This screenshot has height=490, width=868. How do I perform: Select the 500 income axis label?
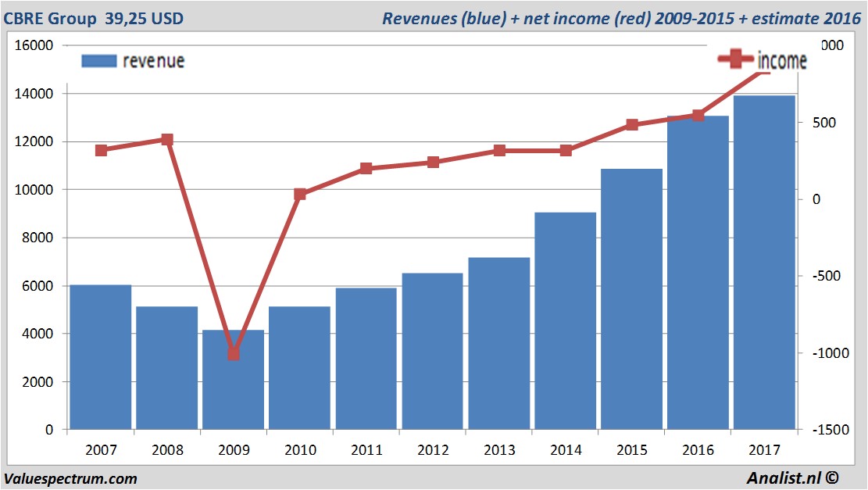pyautogui.click(x=824, y=123)
